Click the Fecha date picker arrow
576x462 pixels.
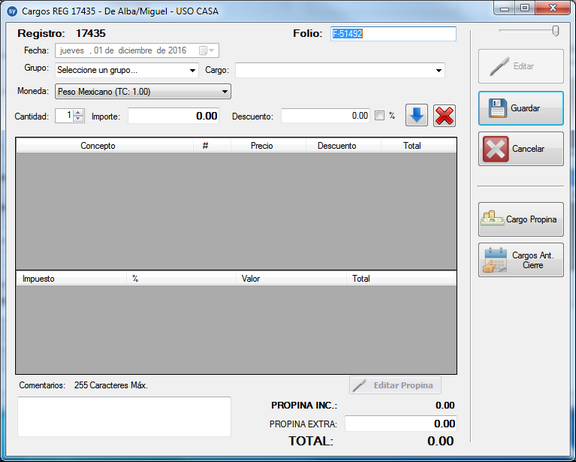211,51
